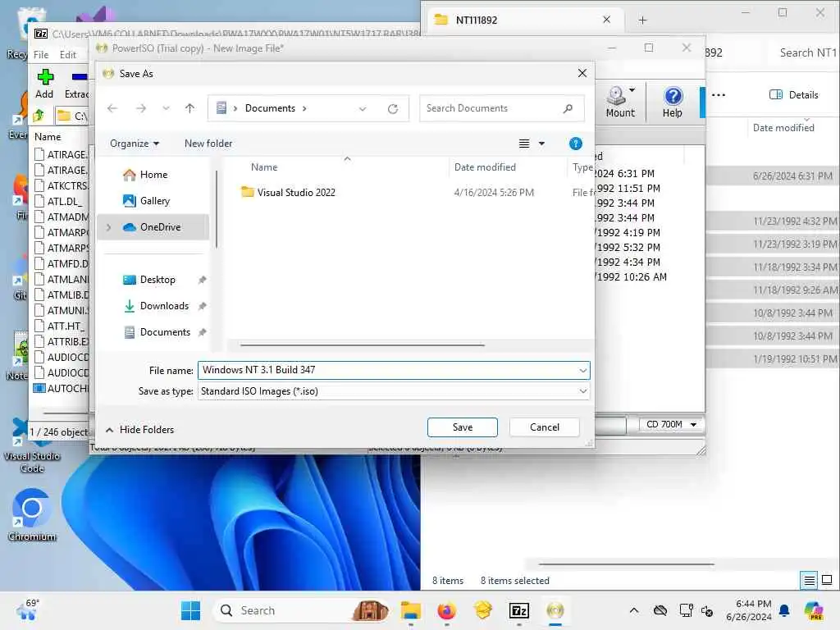Click the search magnifier icon in Save As
This screenshot has width=840, height=630.
click(568, 108)
